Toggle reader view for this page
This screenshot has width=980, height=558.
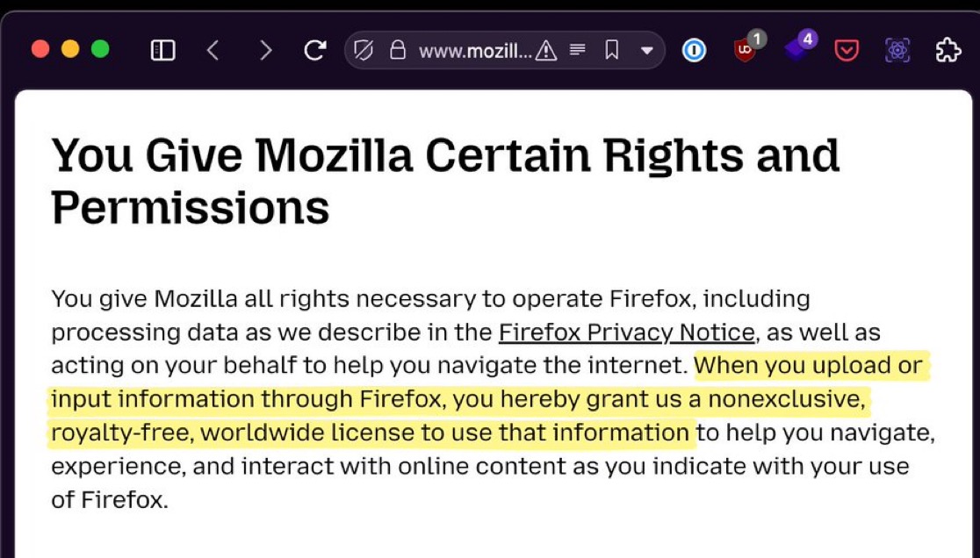(x=578, y=49)
